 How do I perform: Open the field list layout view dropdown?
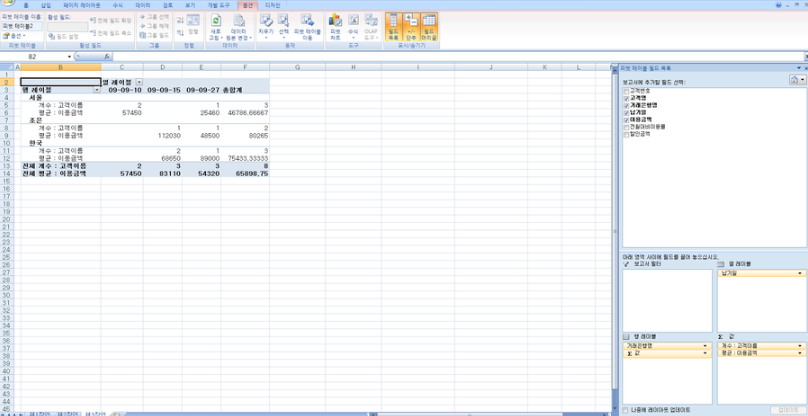click(x=797, y=79)
